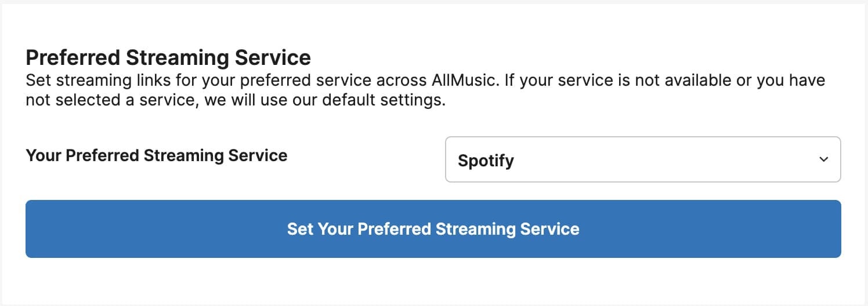The height and width of the screenshot is (306, 868).
Task: Open the Preferred Streaming Service combo box
Action: point(642,160)
